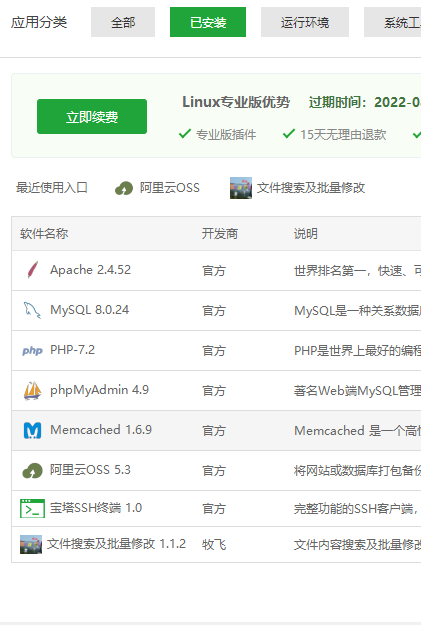
Task: Click the Memcached M icon
Action: (32, 430)
